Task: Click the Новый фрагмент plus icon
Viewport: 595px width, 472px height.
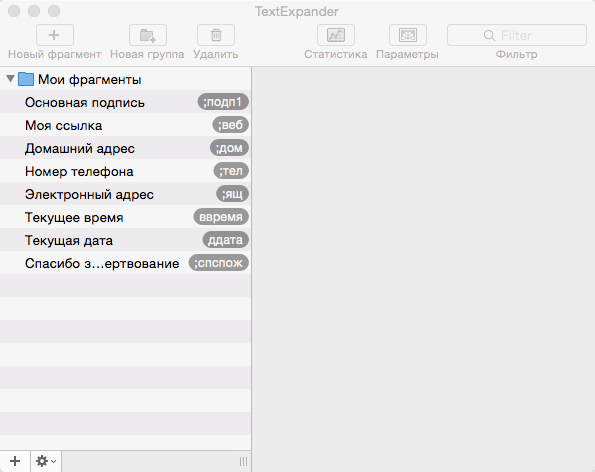Action: coord(55,35)
